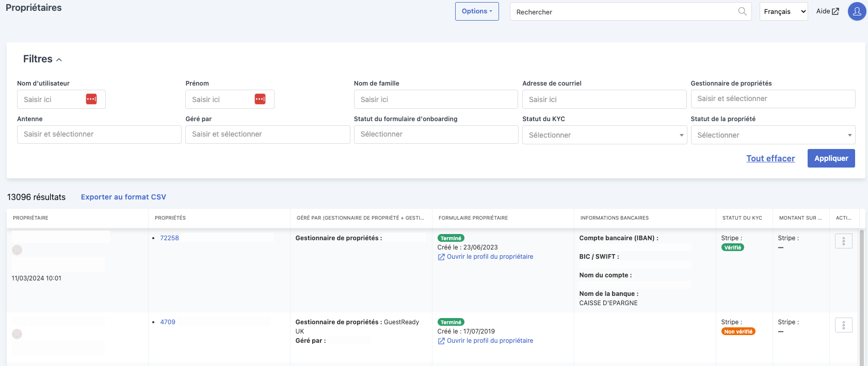
Task: Click Terminé badge in 72258 row
Action: (x=451, y=238)
